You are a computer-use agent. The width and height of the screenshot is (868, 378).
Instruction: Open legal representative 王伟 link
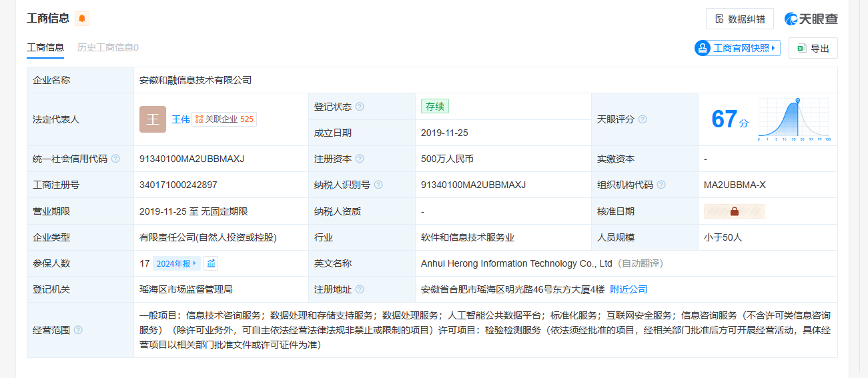point(180,119)
